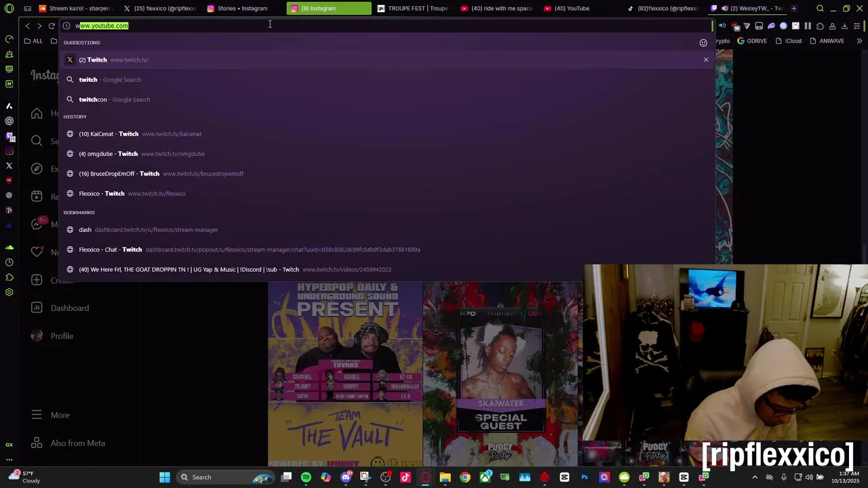
Task: Open a new tab with the plus button
Action: pyautogui.click(x=793, y=8)
